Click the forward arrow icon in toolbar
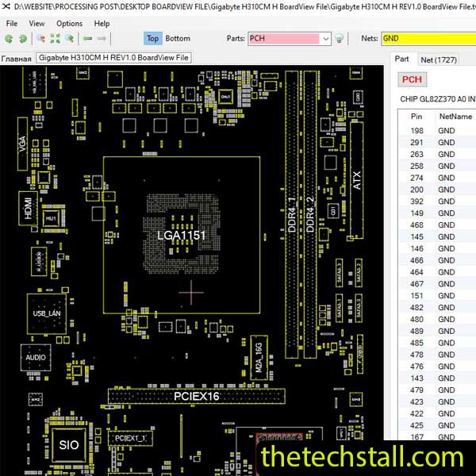This screenshot has width=476, height=476. click(x=102, y=38)
